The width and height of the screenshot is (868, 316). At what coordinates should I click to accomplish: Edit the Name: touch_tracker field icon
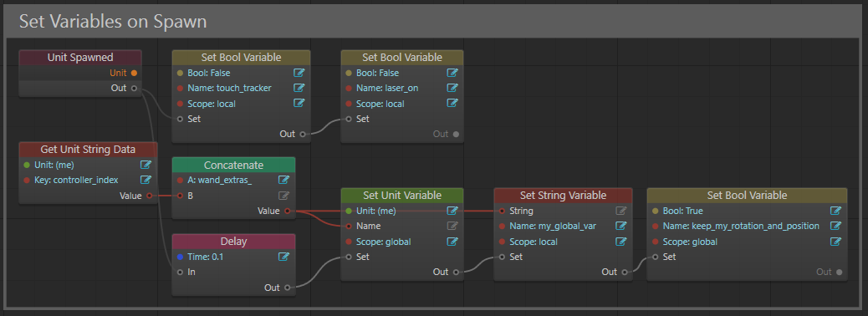(299, 88)
